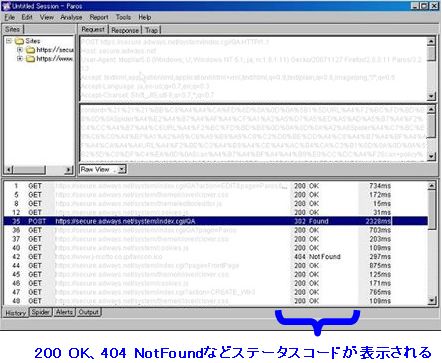Screen dimensions: 442x363
Task: Collapse the Sites root tree node
Action: (x=9, y=41)
